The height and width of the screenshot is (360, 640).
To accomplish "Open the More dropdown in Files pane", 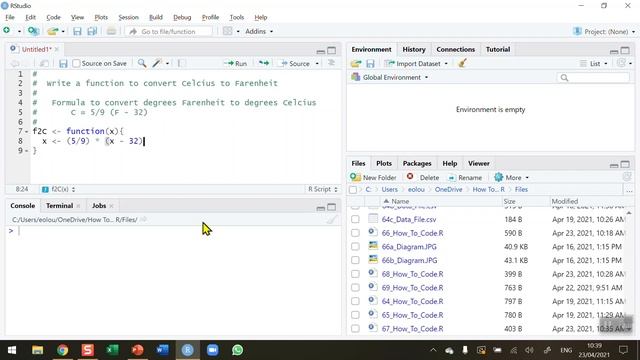I will [x=511, y=178].
